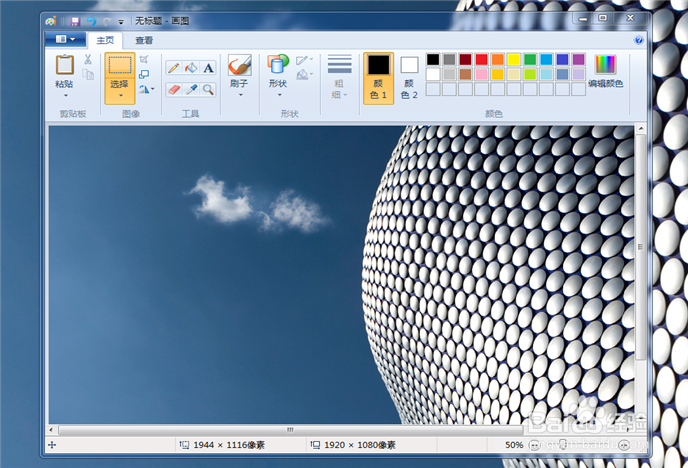Open the Customize Quick Access Toolbar arrow
The width and height of the screenshot is (688, 468).
(121, 21)
